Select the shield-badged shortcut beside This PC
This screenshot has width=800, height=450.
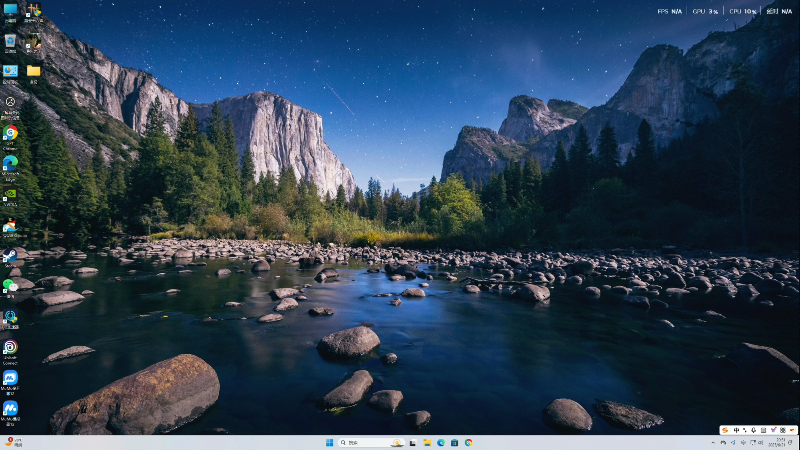[34, 11]
